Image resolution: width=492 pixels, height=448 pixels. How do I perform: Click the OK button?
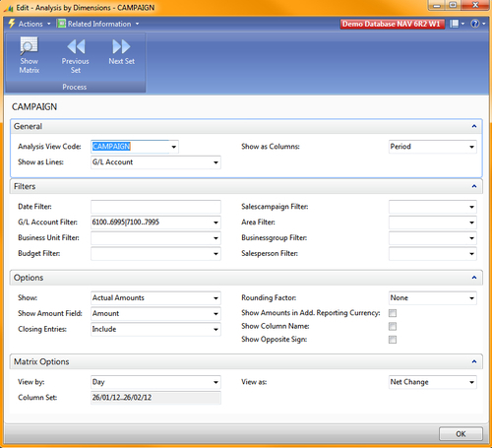[461, 434]
